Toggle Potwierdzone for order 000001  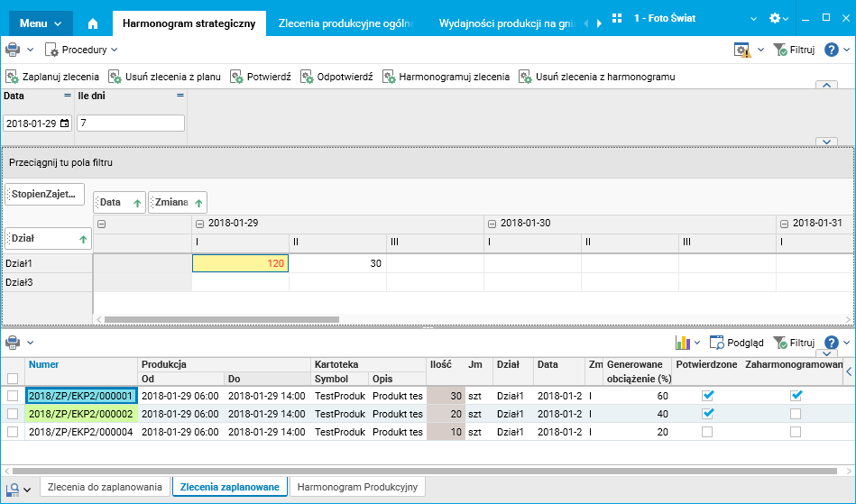[x=707, y=396]
